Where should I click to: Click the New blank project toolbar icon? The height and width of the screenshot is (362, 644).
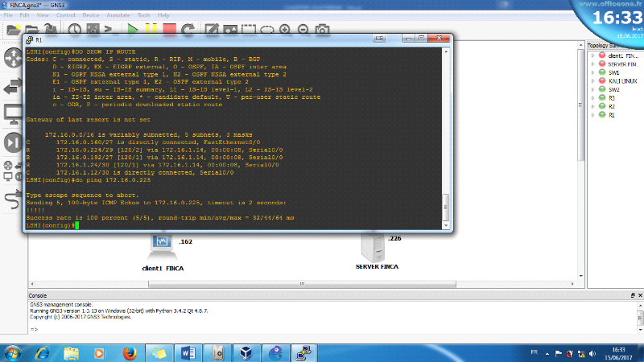click(13, 30)
